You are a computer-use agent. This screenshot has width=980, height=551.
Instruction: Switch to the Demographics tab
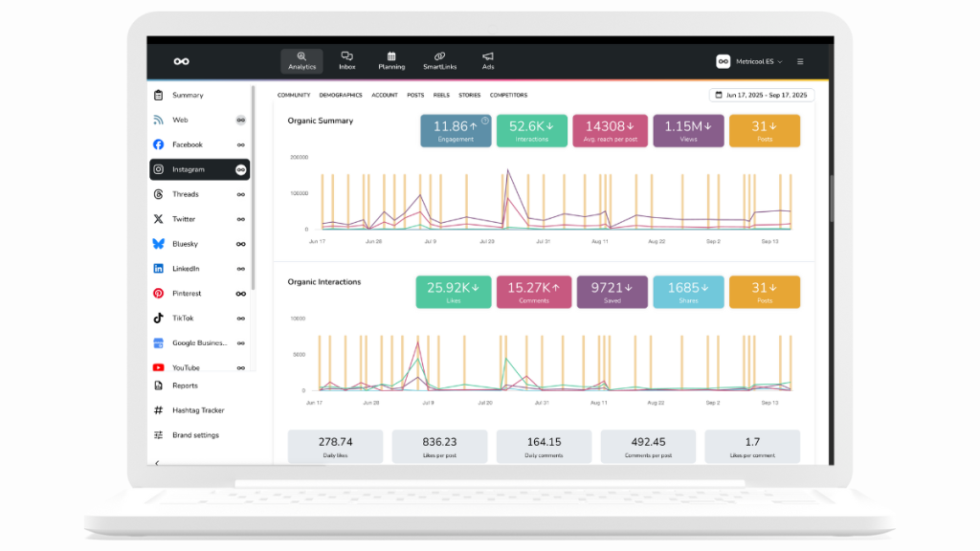(341, 95)
